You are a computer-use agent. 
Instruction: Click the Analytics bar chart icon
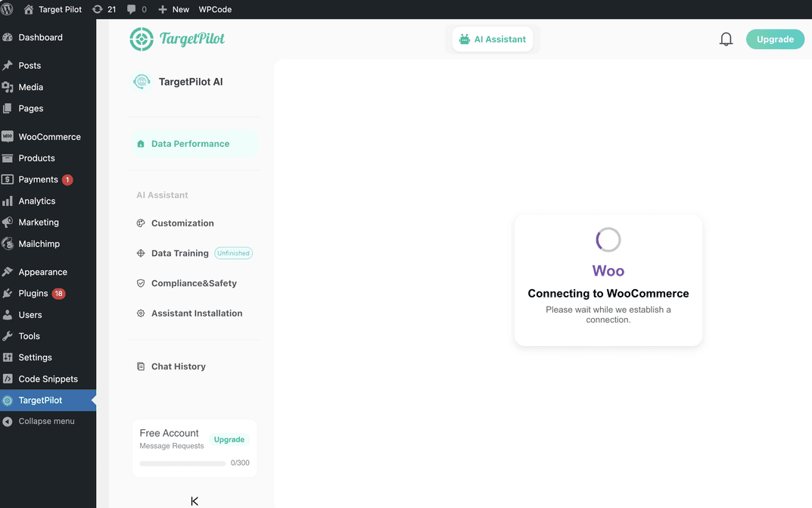8,201
